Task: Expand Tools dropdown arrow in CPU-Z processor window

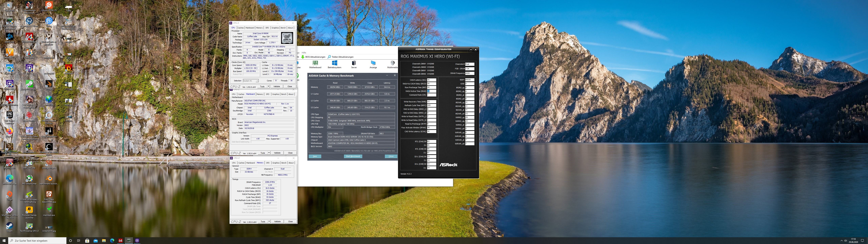Action: (x=269, y=87)
